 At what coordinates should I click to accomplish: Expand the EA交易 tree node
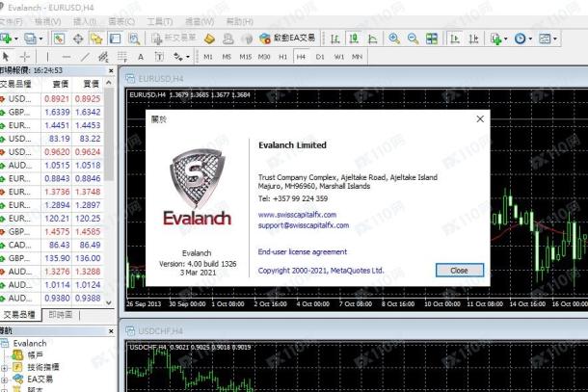4,379
